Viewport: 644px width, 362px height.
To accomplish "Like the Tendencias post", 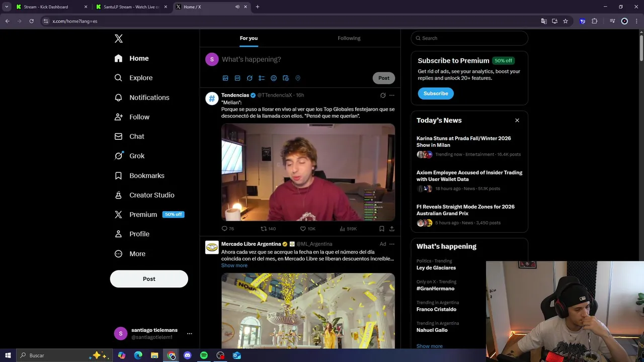I will pyautogui.click(x=307, y=229).
